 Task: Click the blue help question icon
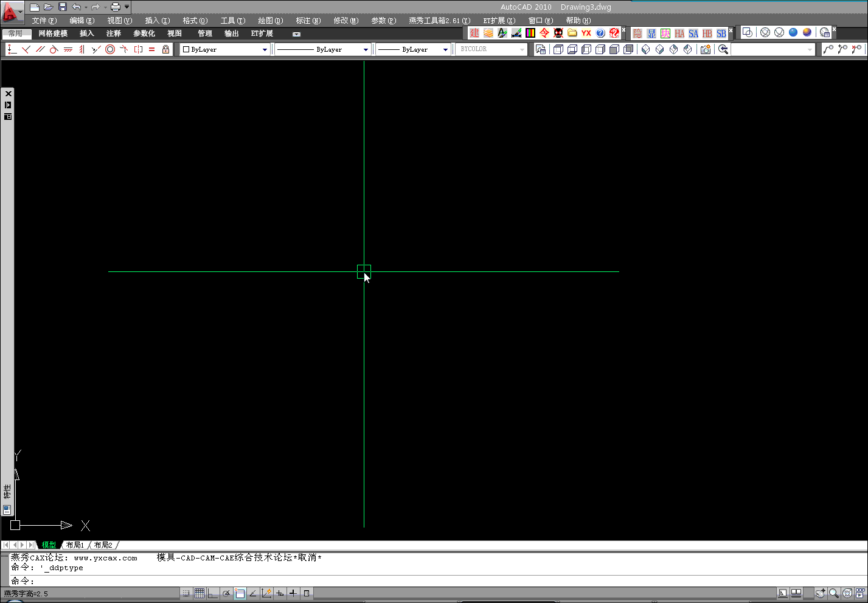(x=600, y=33)
